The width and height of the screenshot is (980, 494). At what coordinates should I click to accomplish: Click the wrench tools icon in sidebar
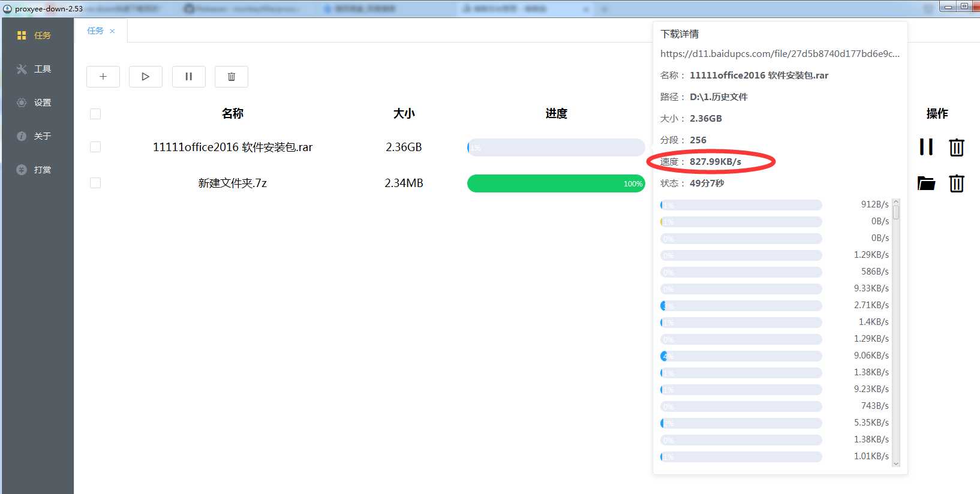click(x=22, y=69)
